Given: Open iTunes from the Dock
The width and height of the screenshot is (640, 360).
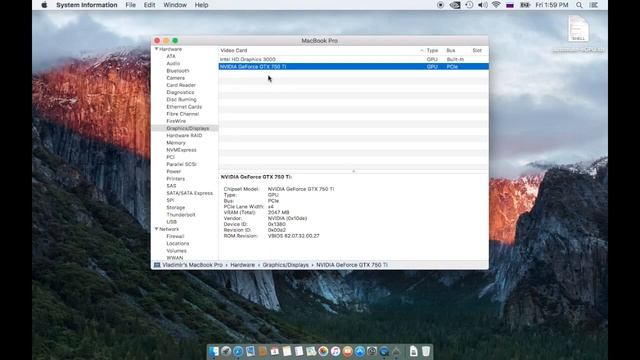Looking at the screenshot, I should coord(336,351).
